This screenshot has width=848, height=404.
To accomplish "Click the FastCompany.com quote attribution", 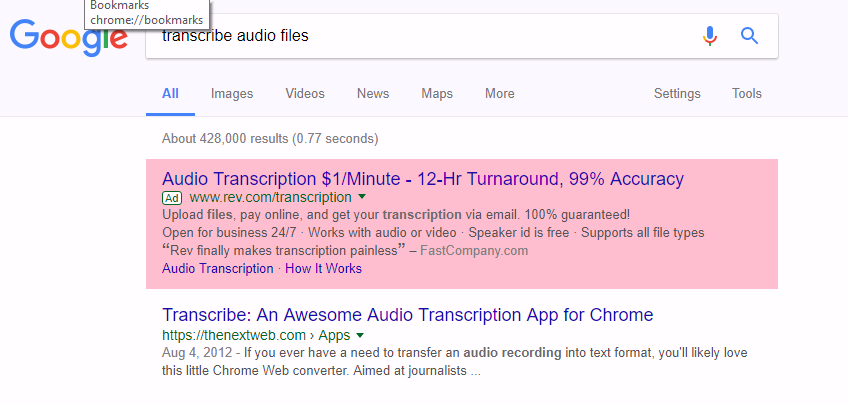I will (474, 251).
